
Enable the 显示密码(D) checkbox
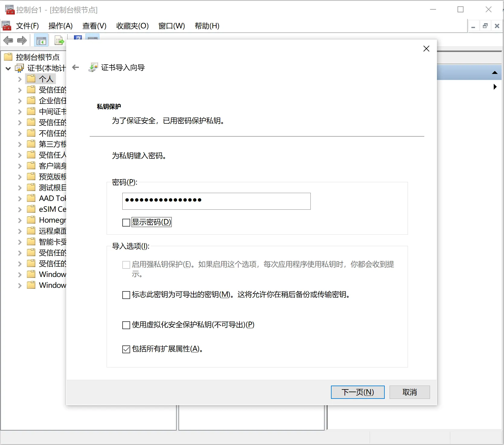(126, 223)
